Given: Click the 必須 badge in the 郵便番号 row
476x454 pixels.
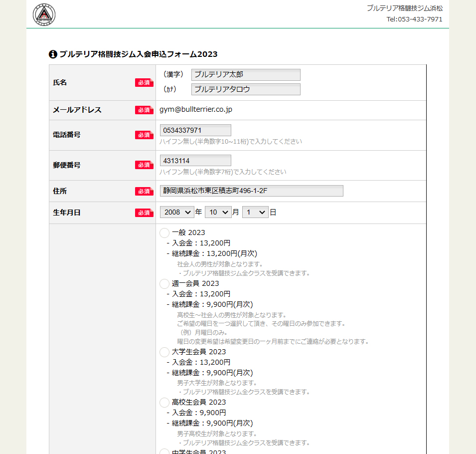Looking at the screenshot, I should (144, 165).
